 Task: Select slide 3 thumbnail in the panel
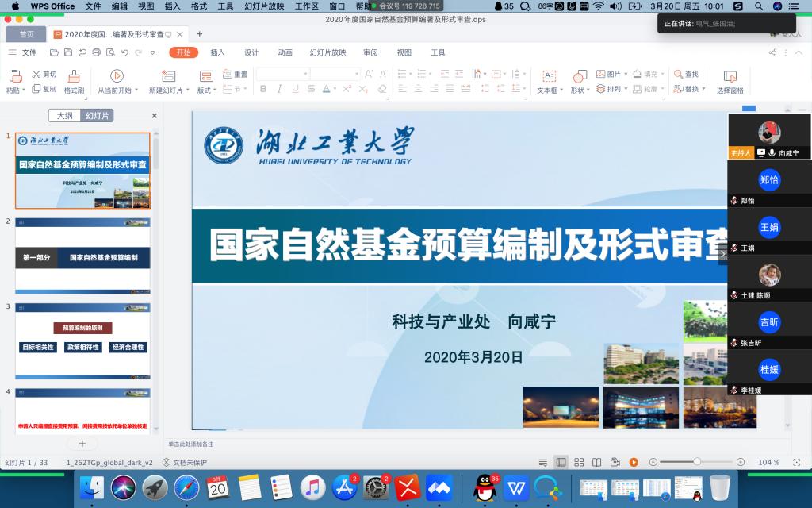[x=82, y=340]
